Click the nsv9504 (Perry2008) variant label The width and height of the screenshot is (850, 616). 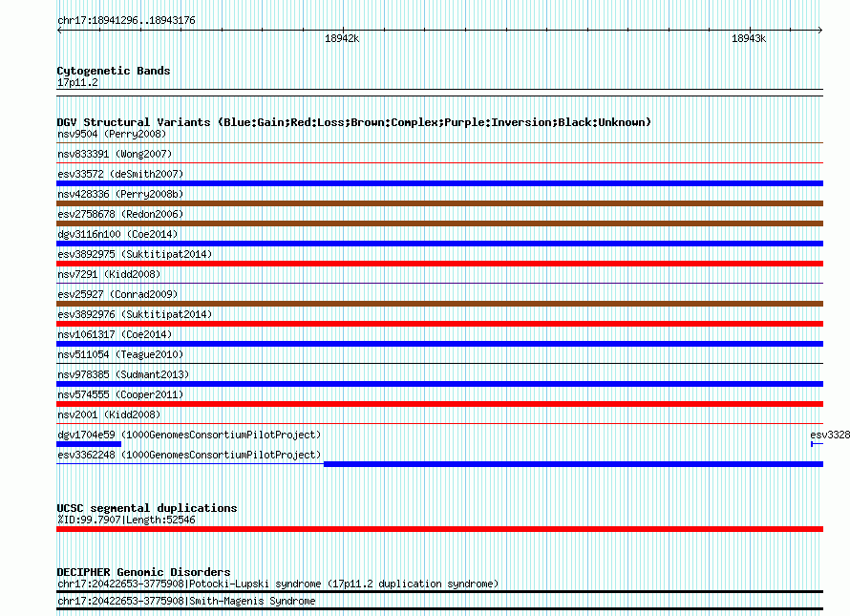tap(112, 134)
